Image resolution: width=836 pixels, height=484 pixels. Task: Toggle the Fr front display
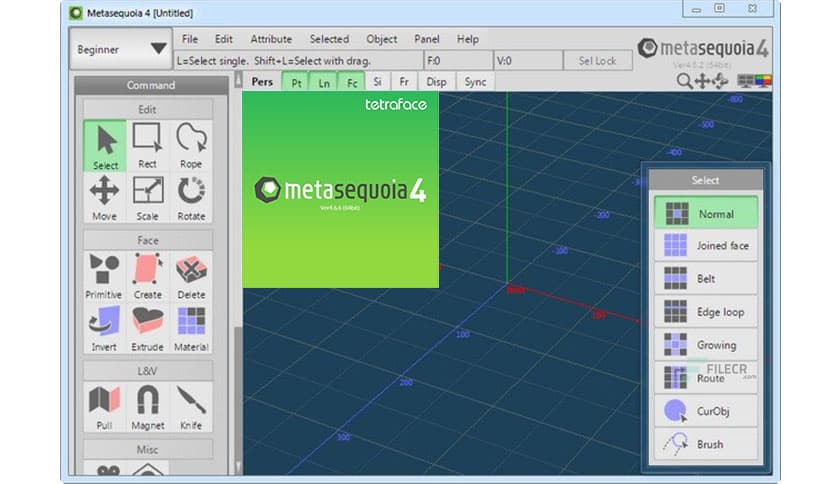tap(404, 82)
